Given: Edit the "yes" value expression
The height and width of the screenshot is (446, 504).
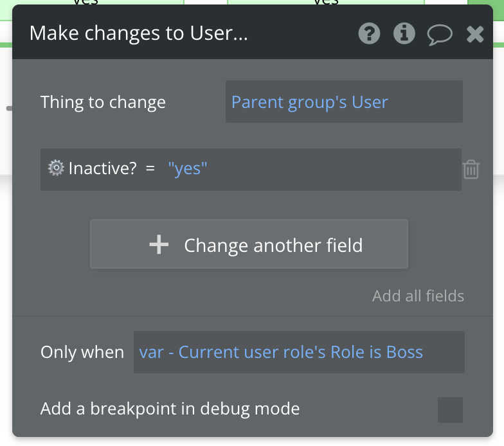Looking at the screenshot, I should pyautogui.click(x=188, y=168).
